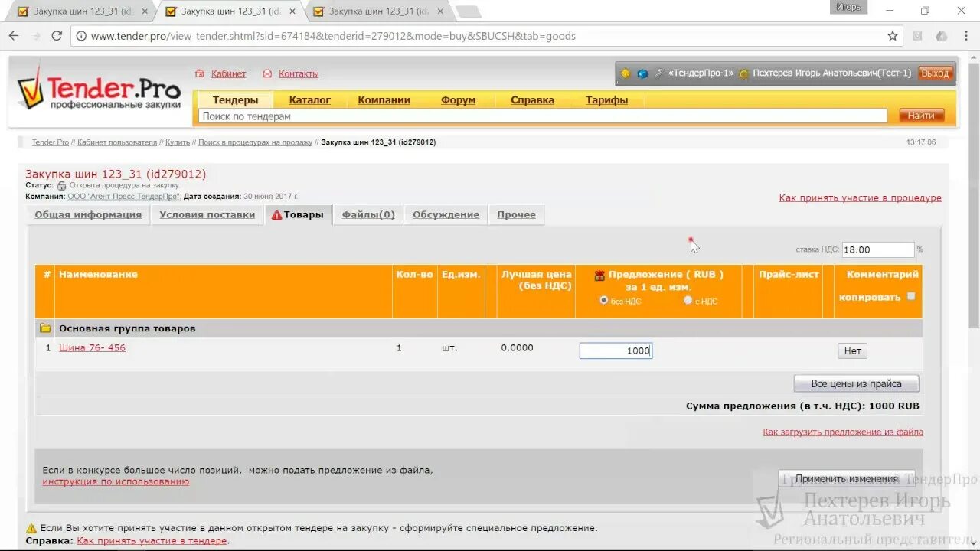Open the Общая информация tab
Image resolution: width=980 pixels, height=551 pixels.
coord(88,215)
